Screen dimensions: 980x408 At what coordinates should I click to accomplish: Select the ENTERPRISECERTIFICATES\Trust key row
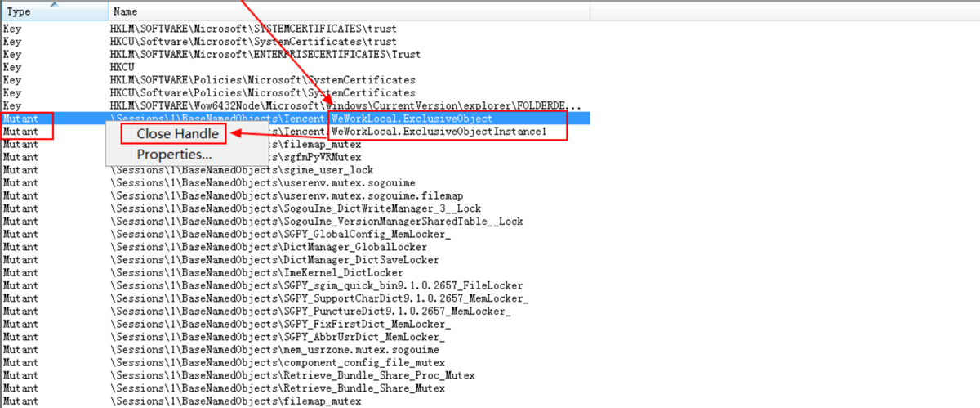click(x=294, y=55)
